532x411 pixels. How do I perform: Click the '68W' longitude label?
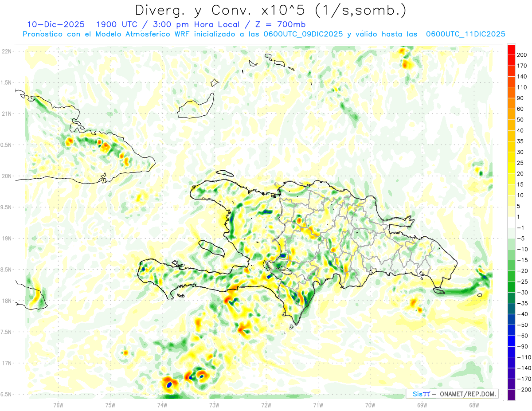473,405
